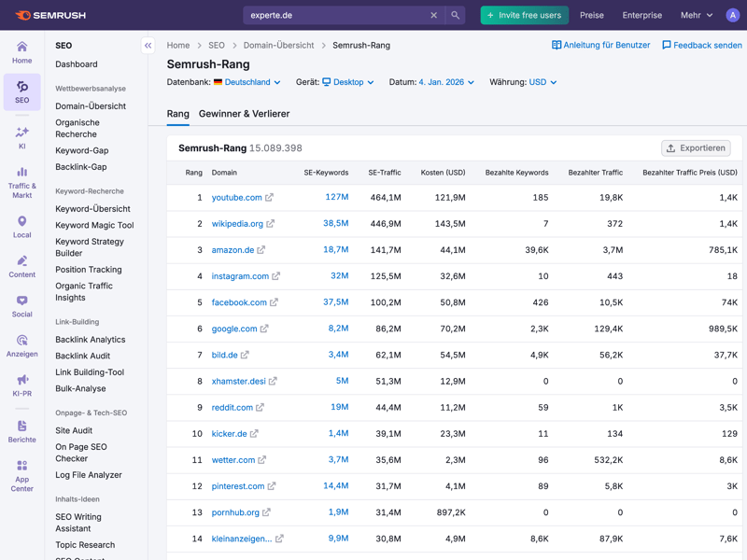Open the Social sidebar icon

pos(21,306)
